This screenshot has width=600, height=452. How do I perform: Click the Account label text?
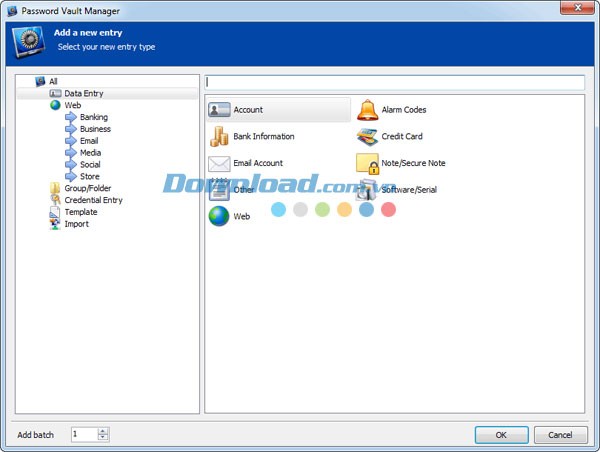point(248,110)
